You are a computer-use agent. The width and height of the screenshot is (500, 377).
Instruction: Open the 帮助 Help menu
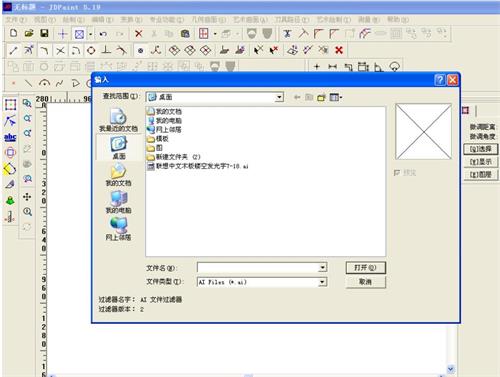398,20
